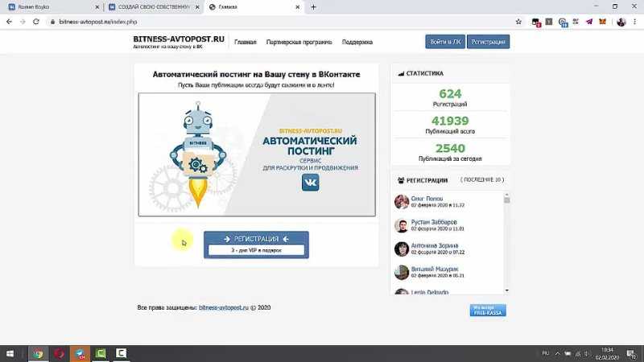Close the Roman Boyko tab

click(97, 7)
